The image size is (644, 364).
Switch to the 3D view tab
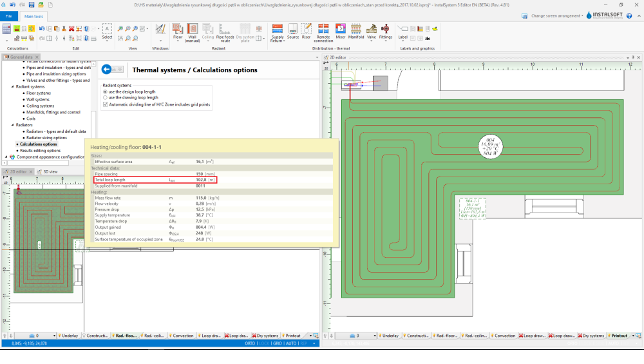click(x=50, y=171)
